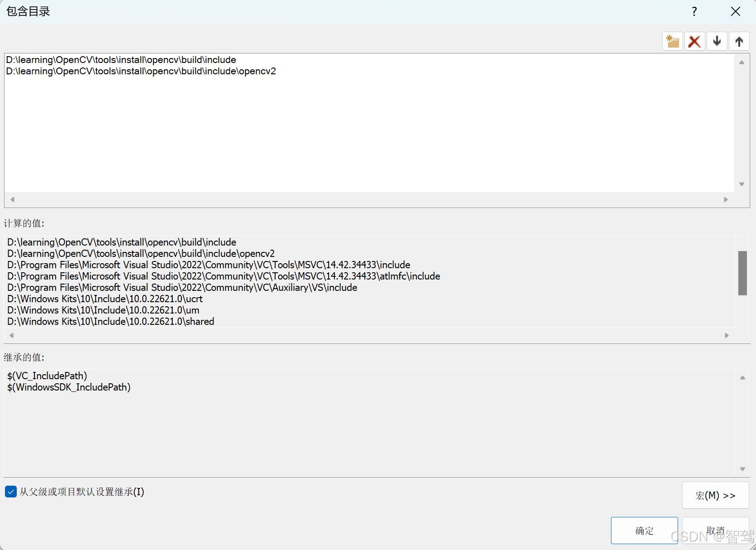
Task: Click the include\opencv2 line under 计算的值
Action: [141, 254]
